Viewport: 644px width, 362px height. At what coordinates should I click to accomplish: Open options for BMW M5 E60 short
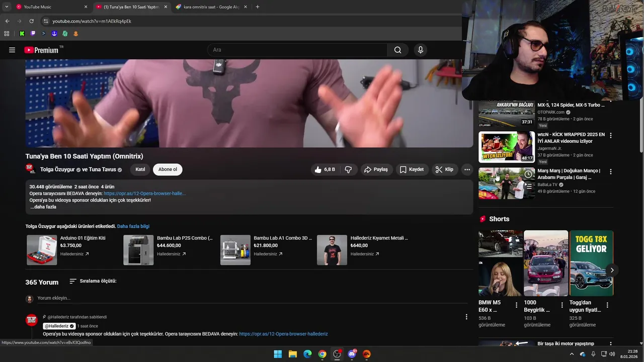pyautogui.click(x=516, y=305)
